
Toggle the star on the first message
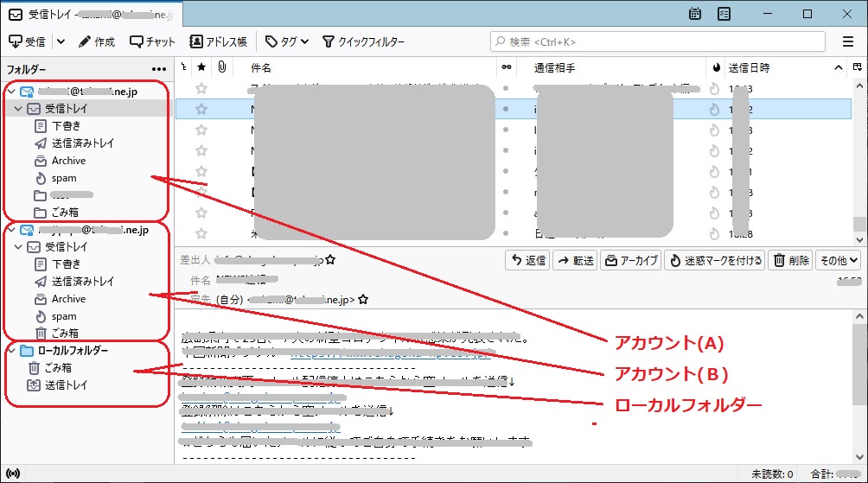click(201, 88)
